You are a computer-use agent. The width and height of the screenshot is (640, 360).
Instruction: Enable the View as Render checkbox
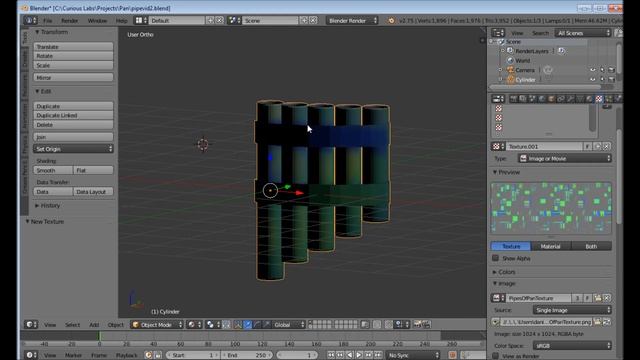point(496,356)
